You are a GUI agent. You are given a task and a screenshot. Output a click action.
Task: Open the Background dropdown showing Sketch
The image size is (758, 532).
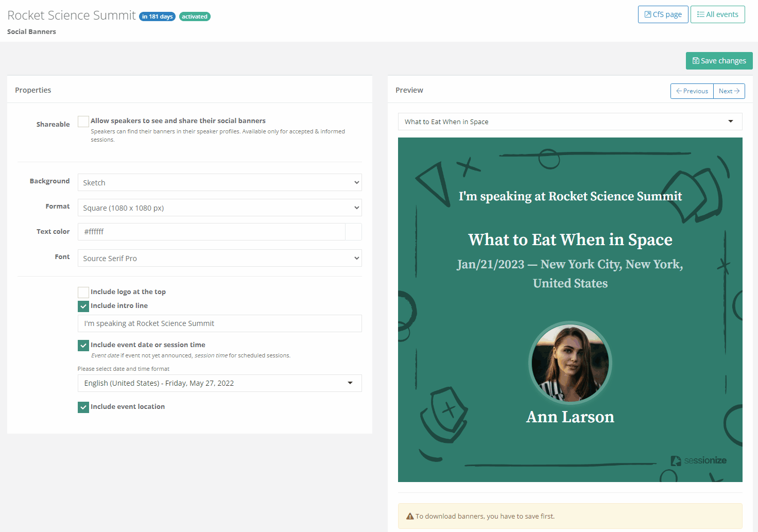point(219,183)
